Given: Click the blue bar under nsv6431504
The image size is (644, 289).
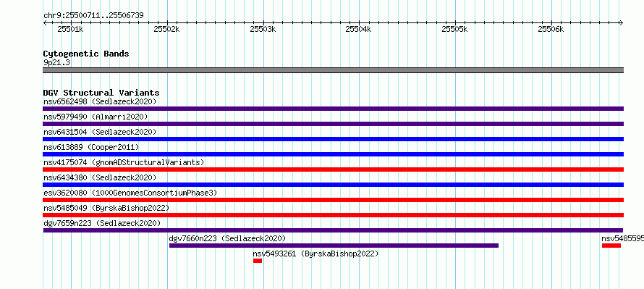Looking at the screenshot, I should [333, 139].
